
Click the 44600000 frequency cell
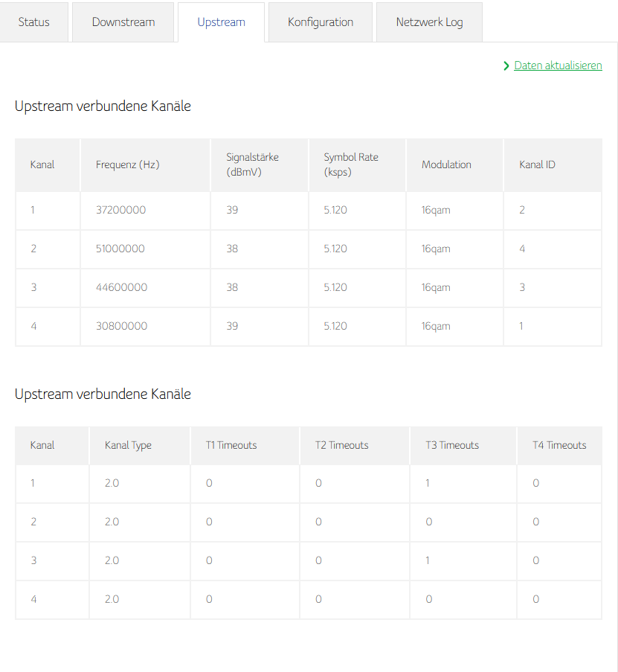(121, 287)
